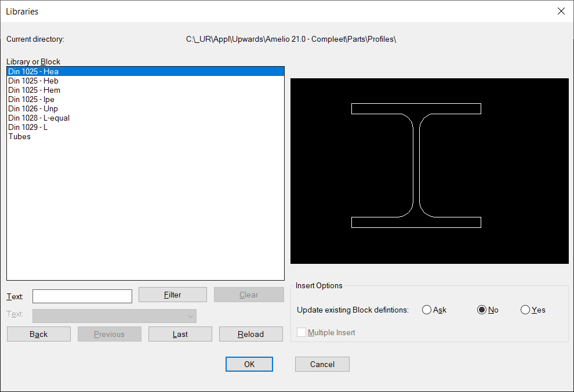
Task: Click the I-beam profile preview
Action: (x=430, y=171)
